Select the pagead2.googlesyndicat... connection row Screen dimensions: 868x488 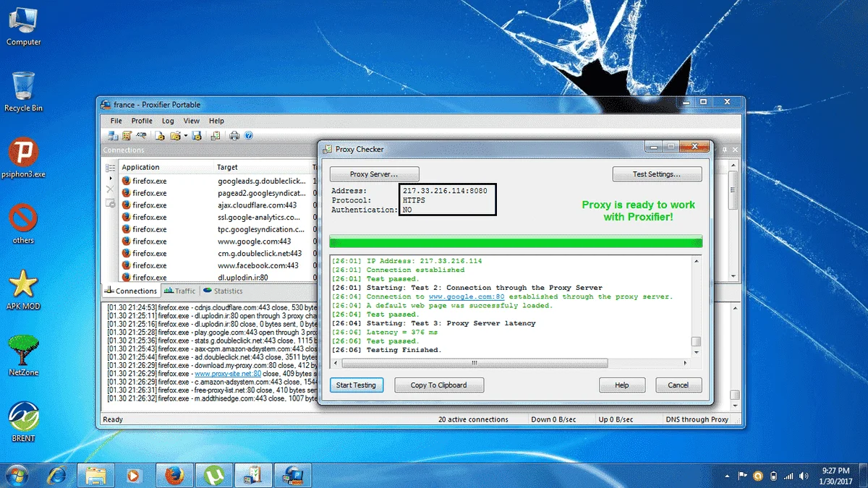pyautogui.click(x=217, y=193)
